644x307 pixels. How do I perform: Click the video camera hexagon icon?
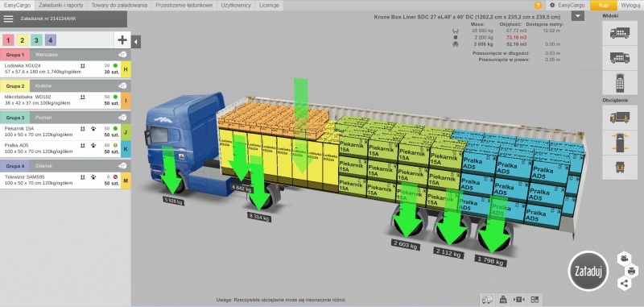point(624,258)
